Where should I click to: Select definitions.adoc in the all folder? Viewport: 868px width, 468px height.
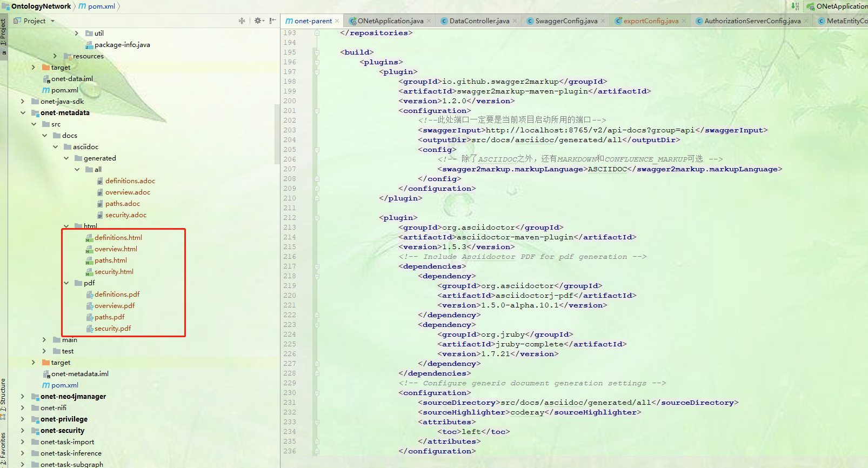(x=130, y=181)
